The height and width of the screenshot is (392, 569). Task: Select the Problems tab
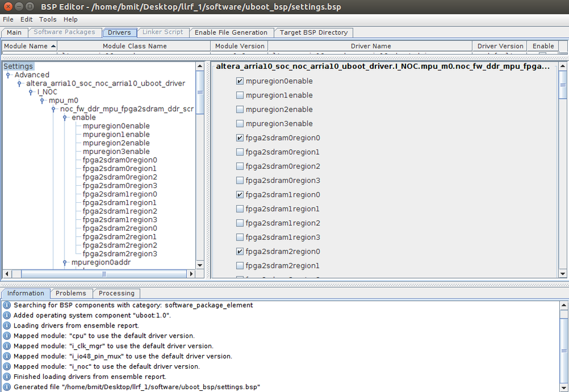pyautogui.click(x=71, y=293)
